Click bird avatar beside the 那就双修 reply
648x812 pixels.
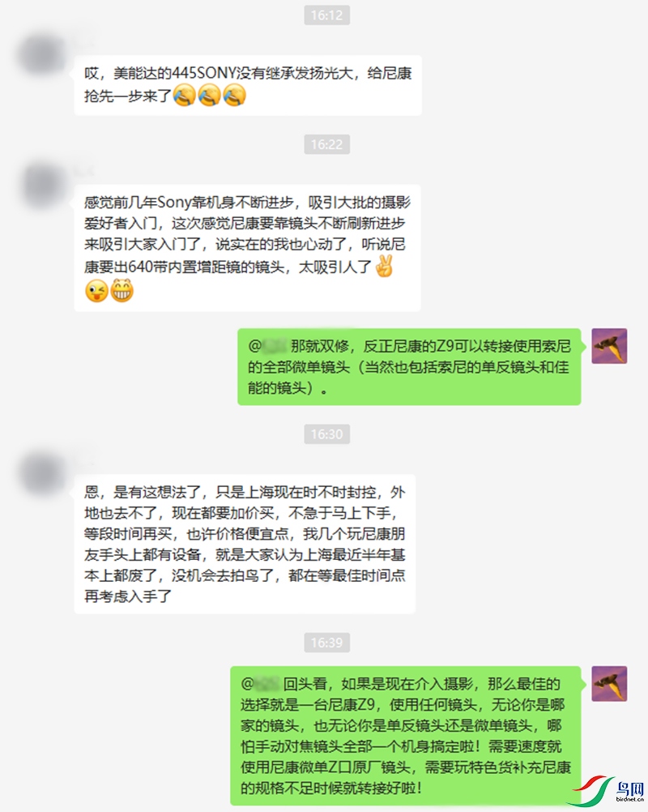[x=609, y=346]
